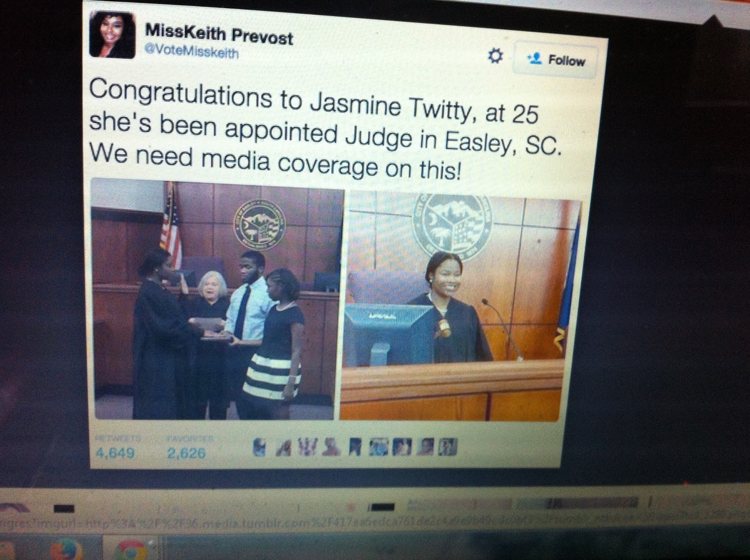
Task: Open sixth retweeter avatar in the row
Action: click(x=379, y=447)
